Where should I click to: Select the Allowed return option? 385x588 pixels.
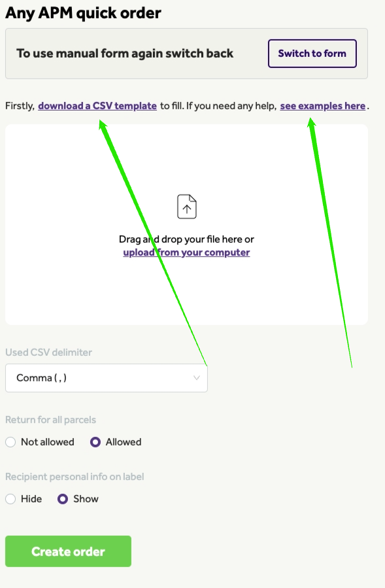click(x=95, y=442)
